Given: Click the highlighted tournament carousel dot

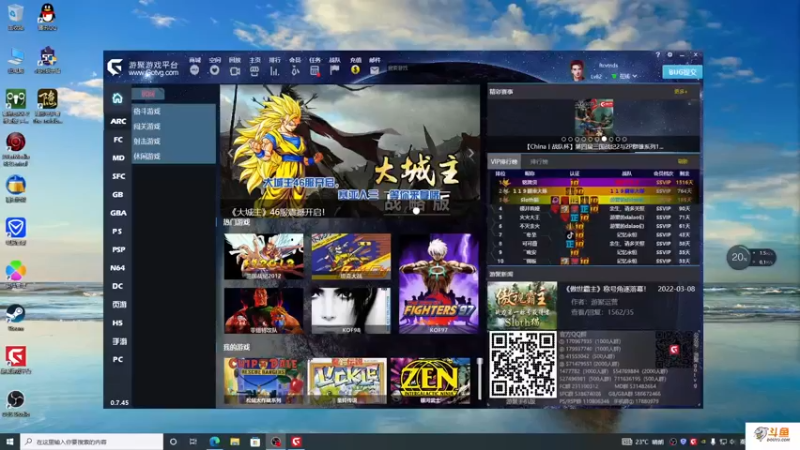Looking at the screenshot, I should tap(604, 139).
